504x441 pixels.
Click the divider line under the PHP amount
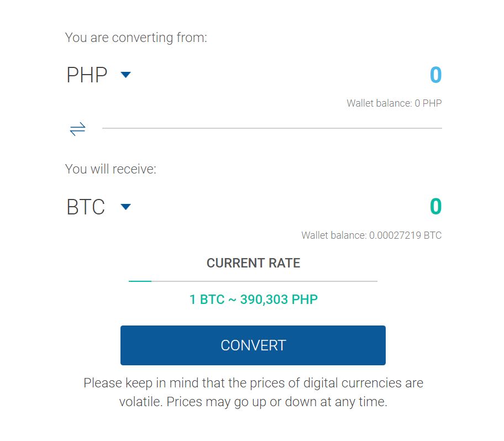click(271, 128)
